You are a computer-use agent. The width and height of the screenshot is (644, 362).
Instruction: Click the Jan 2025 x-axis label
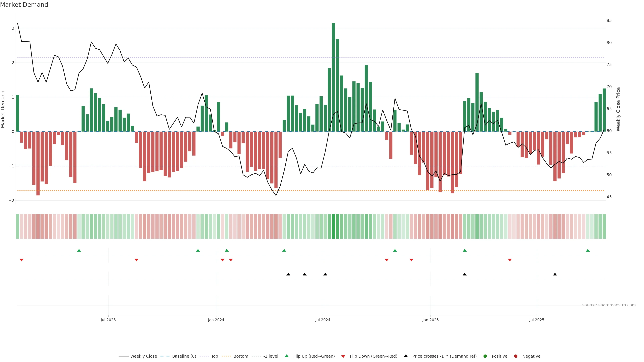(431, 320)
